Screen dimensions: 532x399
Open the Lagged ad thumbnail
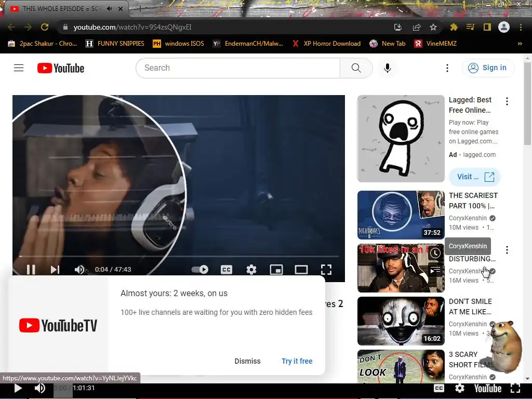401,138
